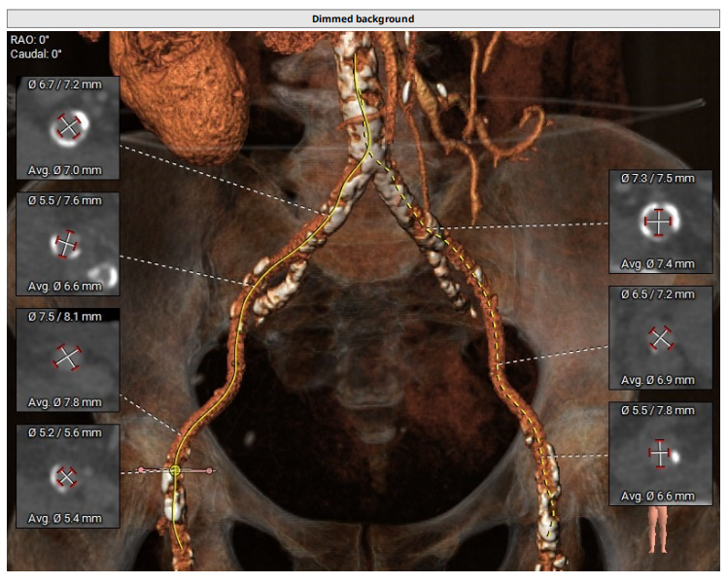The height and width of the screenshot is (583, 728).
Task: Click the crosshair in the Avg. Ø 7.0 mm cross-section
Action: (68, 126)
